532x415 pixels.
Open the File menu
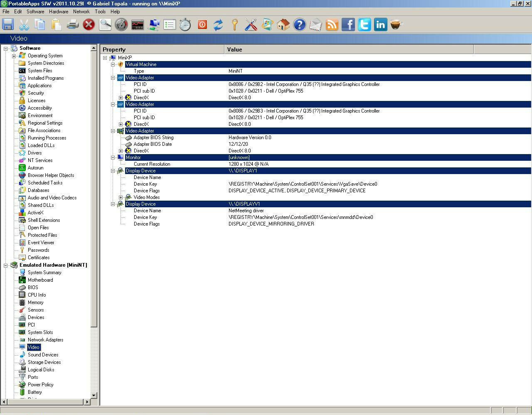6,12
